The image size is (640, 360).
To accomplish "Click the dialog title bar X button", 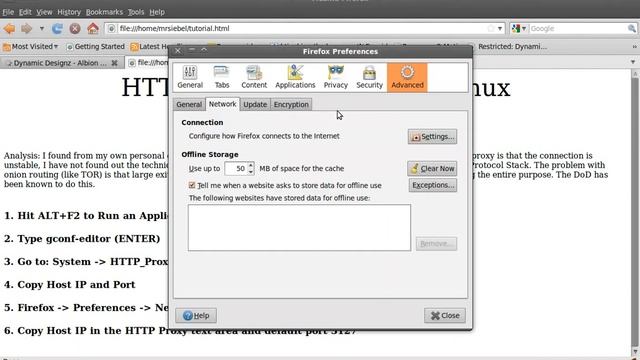I will pos(178,51).
